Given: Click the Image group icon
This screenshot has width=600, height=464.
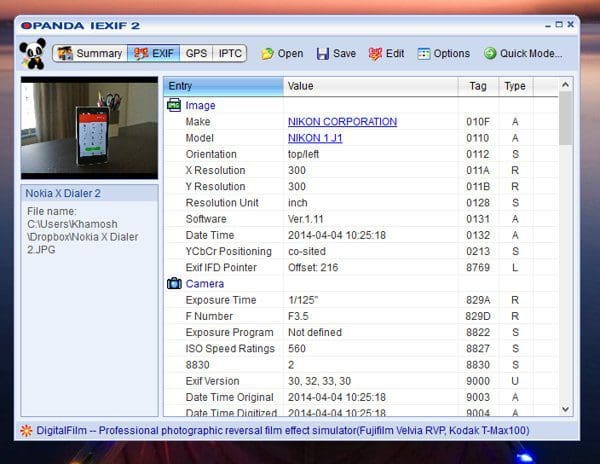Looking at the screenshot, I should click(174, 105).
